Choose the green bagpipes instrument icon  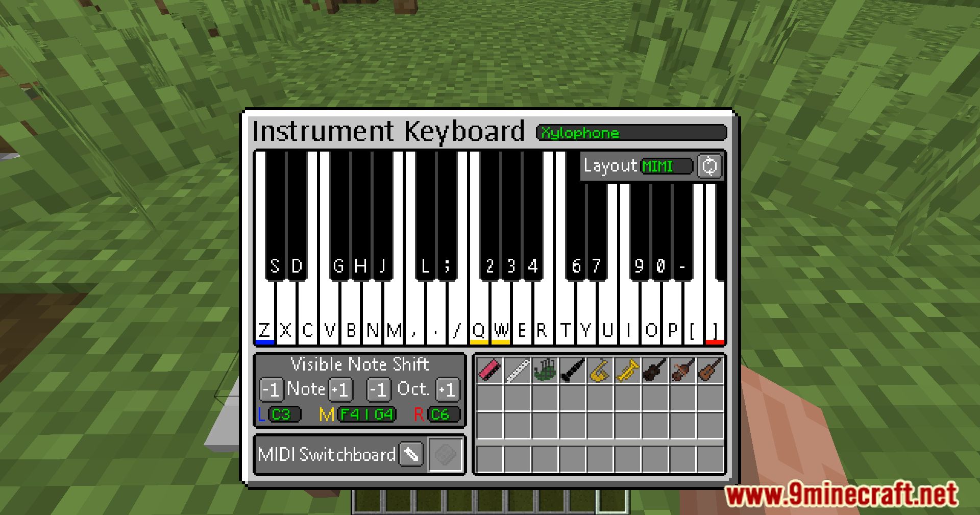(545, 370)
